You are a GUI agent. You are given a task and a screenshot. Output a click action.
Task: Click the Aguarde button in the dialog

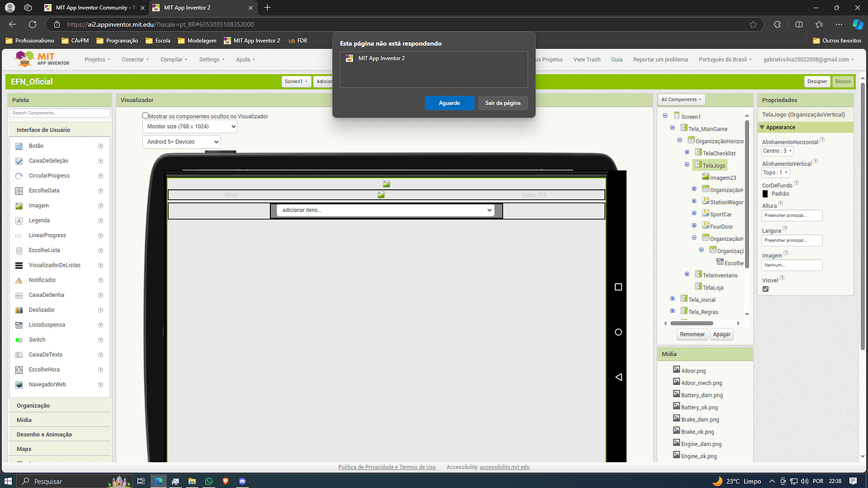tap(449, 103)
